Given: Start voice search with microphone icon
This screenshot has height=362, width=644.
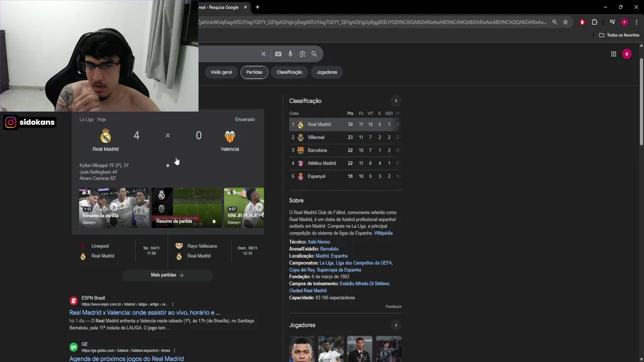Looking at the screenshot, I should 290,54.
